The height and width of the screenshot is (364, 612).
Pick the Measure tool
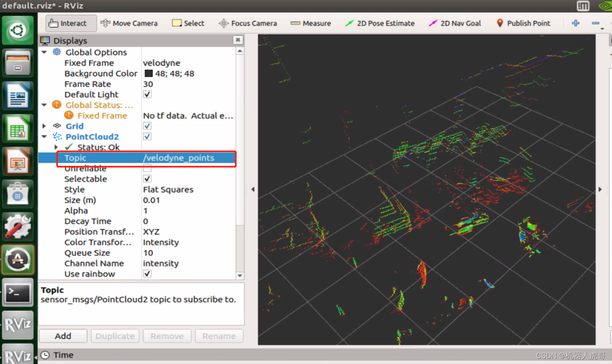pyautogui.click(x=311, y=23)
